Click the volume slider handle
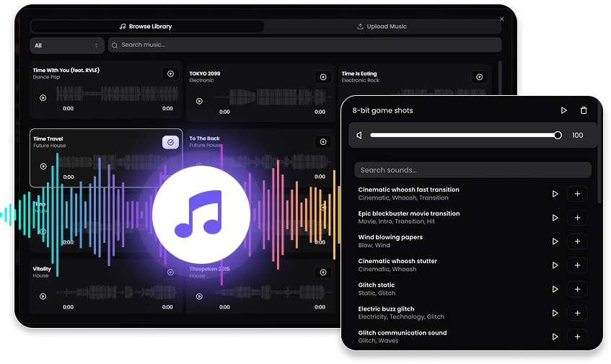611x364 pixels. pyautogui.click(x=558, y=136)
